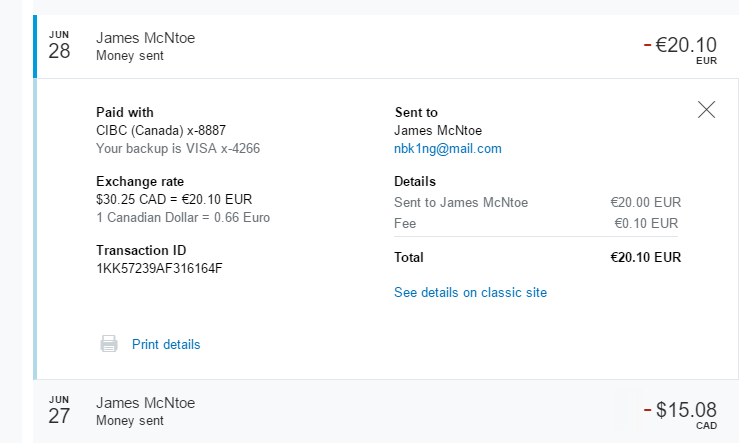Collapse the Jun 28 James McNtoe transaction
The height and width of the screenshot is (443, 740).
coord(145,38)
